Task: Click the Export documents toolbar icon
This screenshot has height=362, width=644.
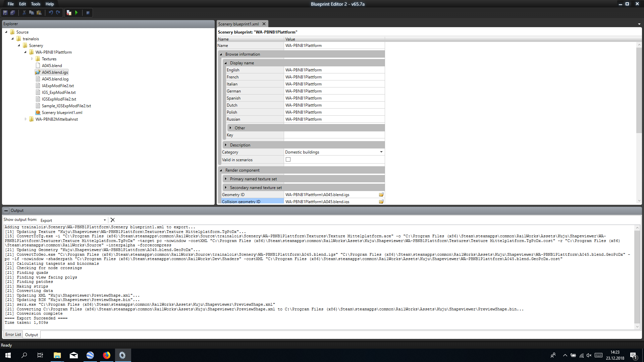Action: point(69,13)
